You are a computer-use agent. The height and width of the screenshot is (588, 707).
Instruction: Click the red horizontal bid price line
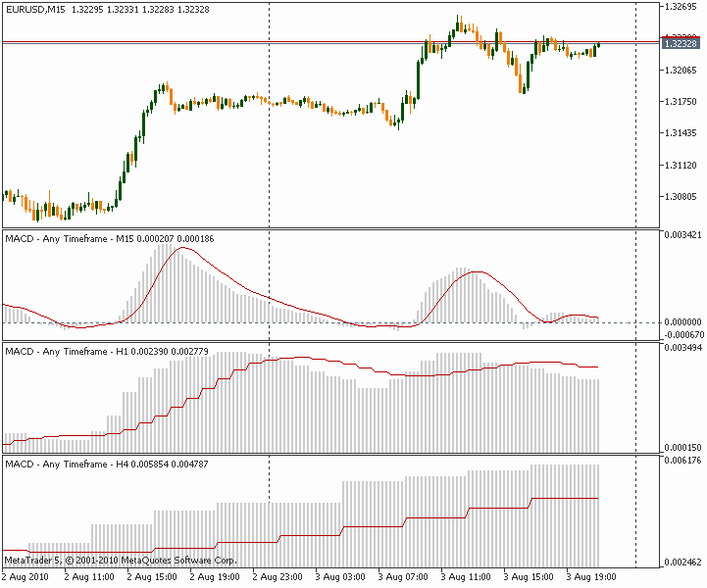point(294,42)
